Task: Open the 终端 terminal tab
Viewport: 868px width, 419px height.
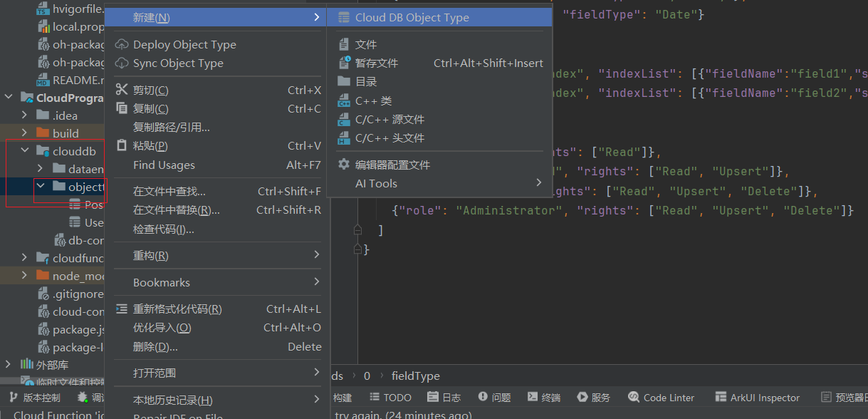Action: click(544, 398)
